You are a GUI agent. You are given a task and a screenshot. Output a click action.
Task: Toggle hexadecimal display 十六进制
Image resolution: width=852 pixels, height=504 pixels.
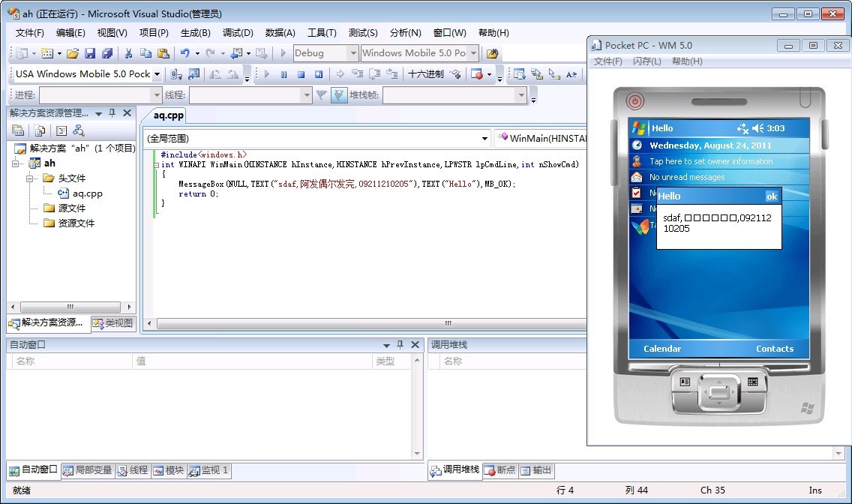425,74
